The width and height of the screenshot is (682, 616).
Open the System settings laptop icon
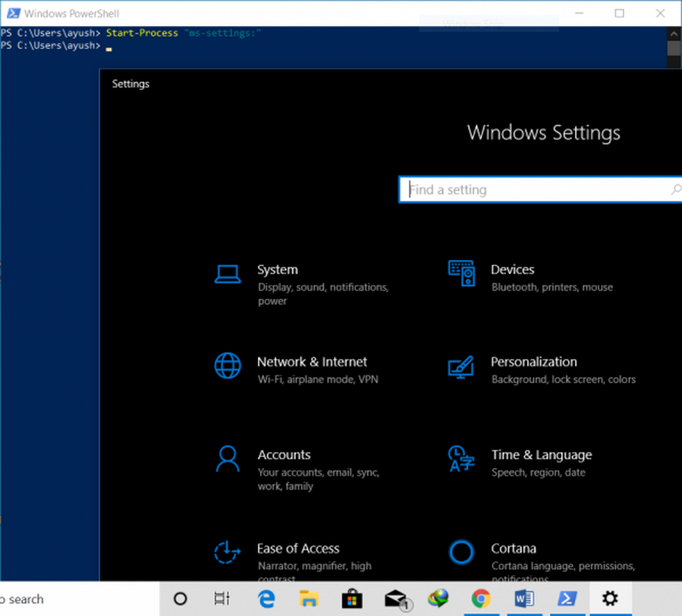tap(227, 274)
